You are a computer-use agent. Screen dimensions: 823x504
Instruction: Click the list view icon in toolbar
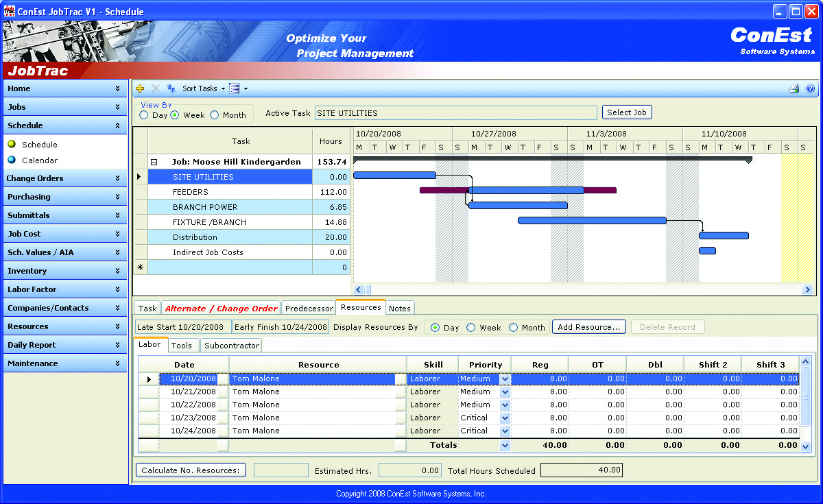point(235,88)
